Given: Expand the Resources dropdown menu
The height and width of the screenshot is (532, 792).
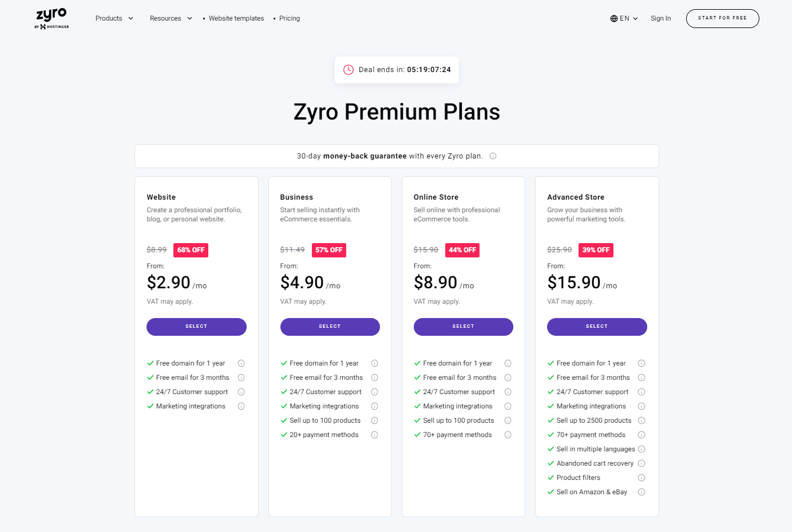Looking at the screenshot, I should pos(171,18).
